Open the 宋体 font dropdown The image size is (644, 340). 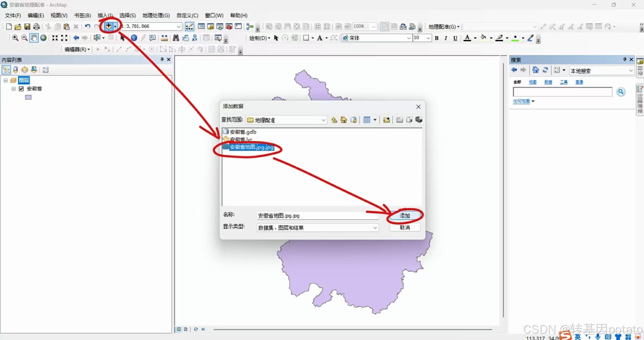point(409,38)
